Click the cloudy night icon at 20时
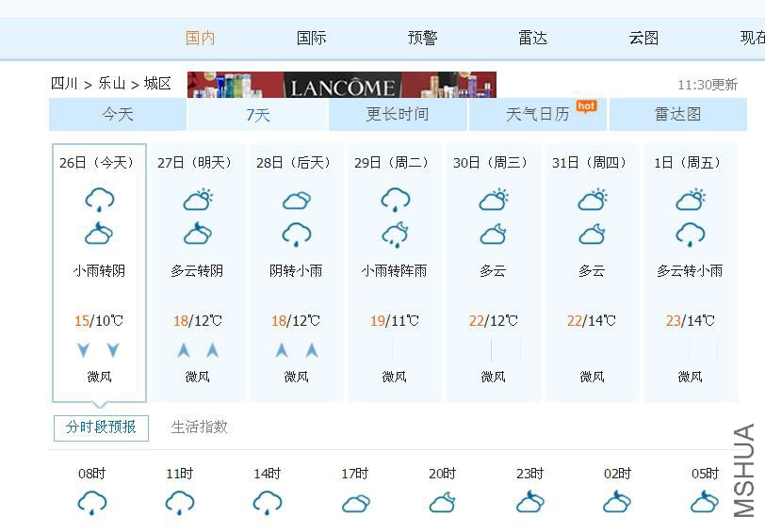 (443, 503)
